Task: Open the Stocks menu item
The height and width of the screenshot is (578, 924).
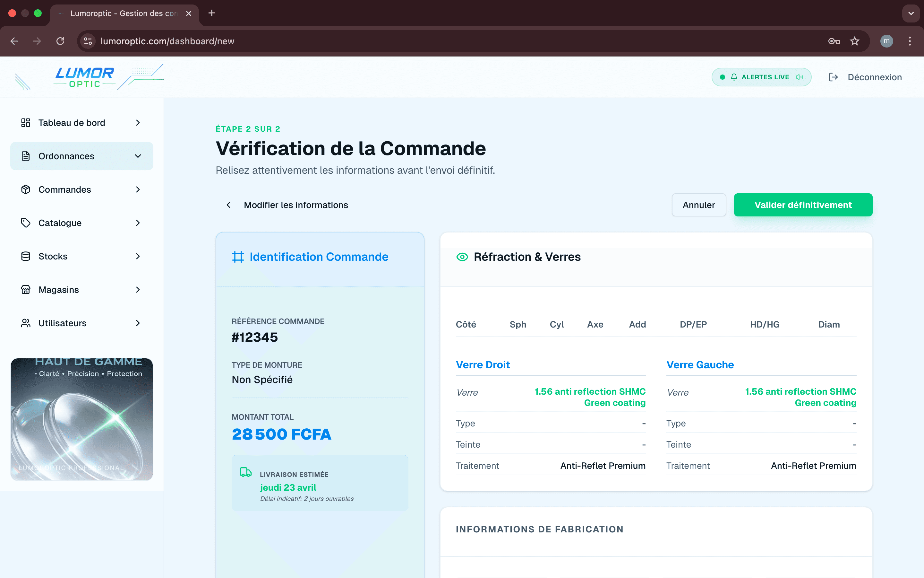Action: click(82, 256)
